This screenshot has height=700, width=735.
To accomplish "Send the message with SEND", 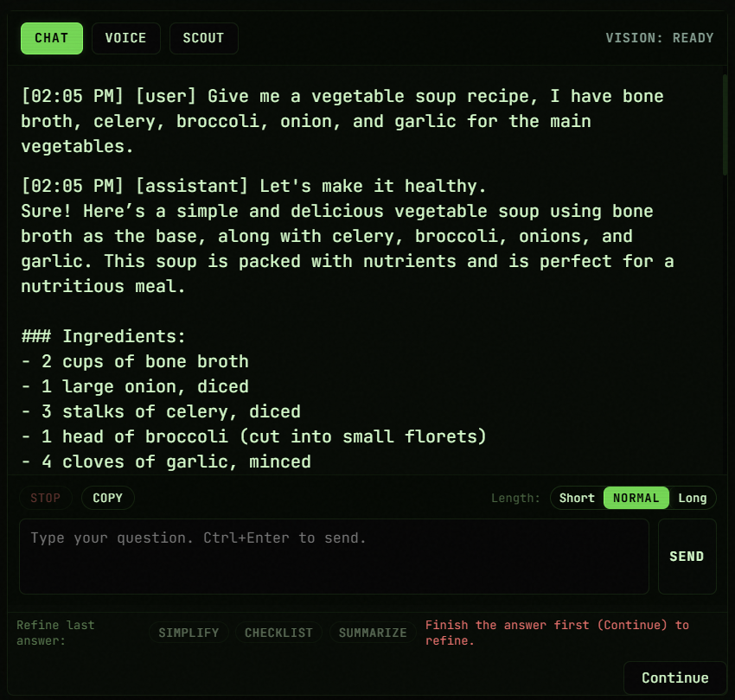I will (x=687, y=557).
